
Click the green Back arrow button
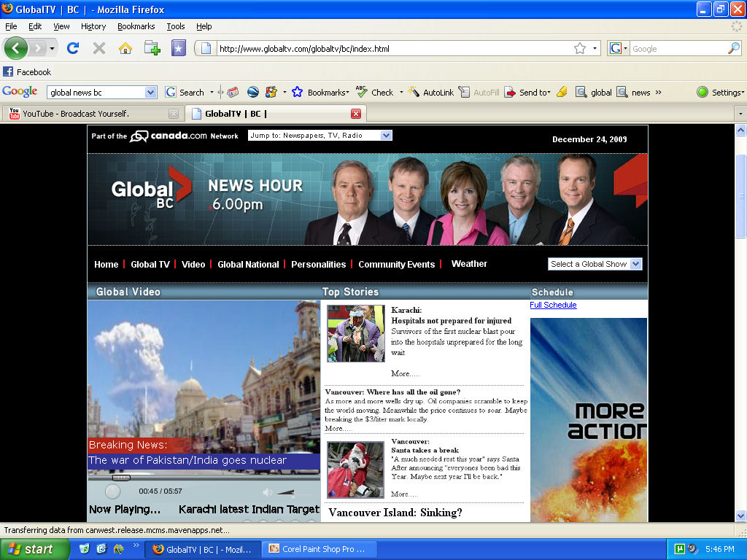16,48
